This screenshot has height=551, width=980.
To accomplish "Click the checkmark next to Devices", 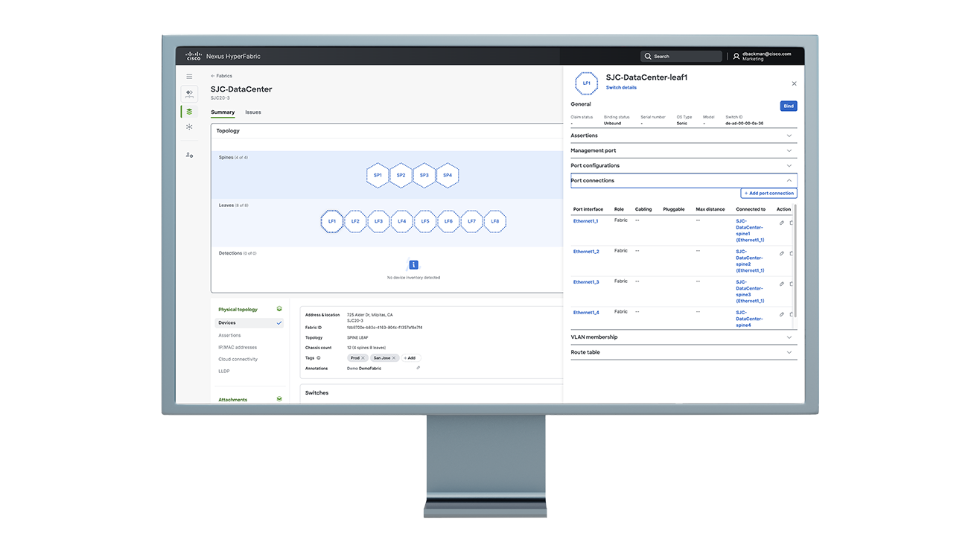I will click(x=278, y=322).
